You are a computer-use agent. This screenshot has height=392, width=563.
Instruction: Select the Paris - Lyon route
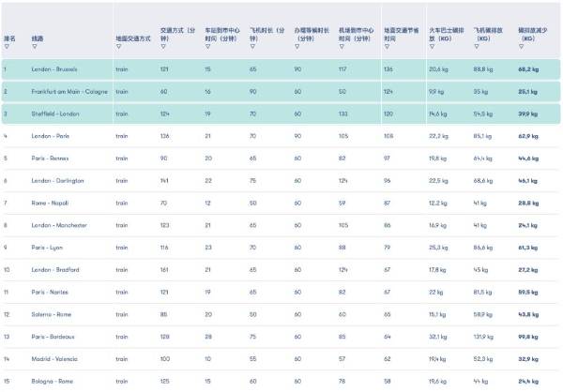point(47,248)
